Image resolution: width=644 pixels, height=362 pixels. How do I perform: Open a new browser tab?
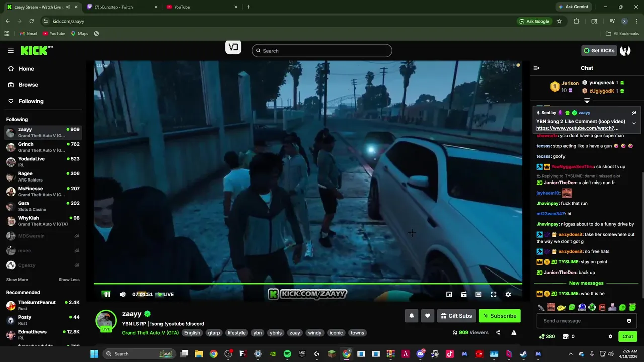tap(248, 7)
